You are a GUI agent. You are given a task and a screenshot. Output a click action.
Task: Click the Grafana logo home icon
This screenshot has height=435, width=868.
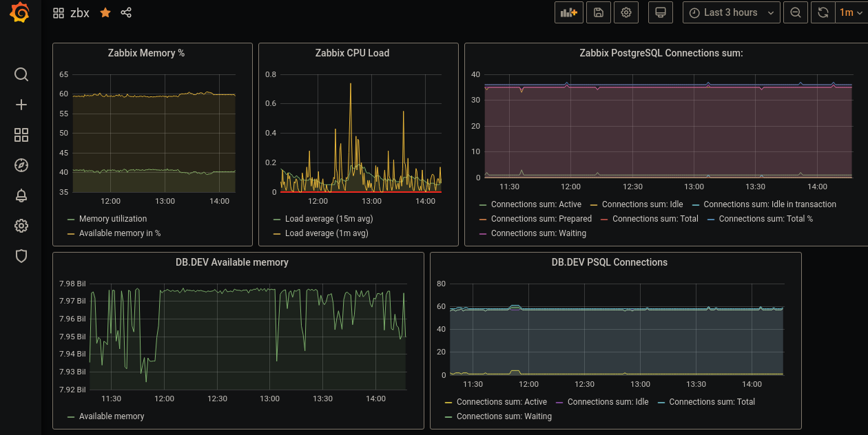click(21, 13)
